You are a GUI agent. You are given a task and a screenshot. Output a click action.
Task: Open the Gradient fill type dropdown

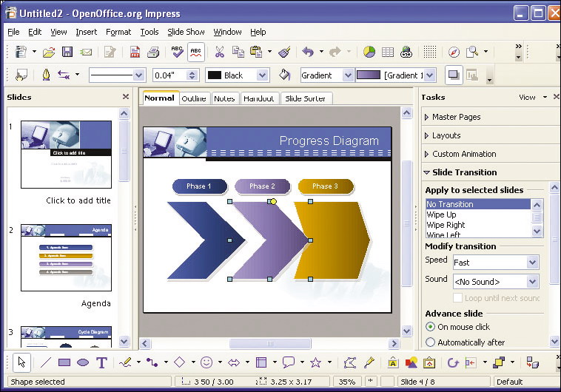coord(347,75)
